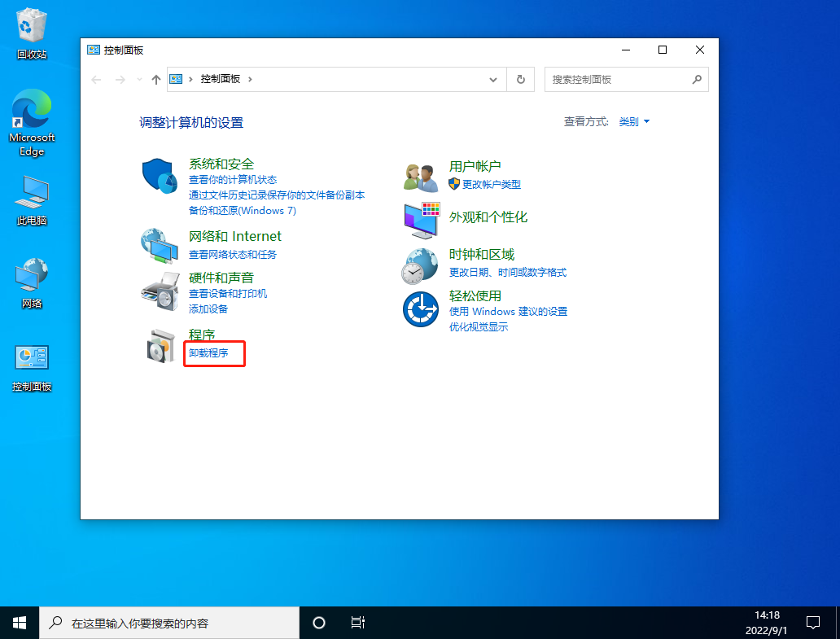Viewport: 840px width, 639px height.
Task: Open the 轻松使用 accessibility icon
Action: point(420,309)
